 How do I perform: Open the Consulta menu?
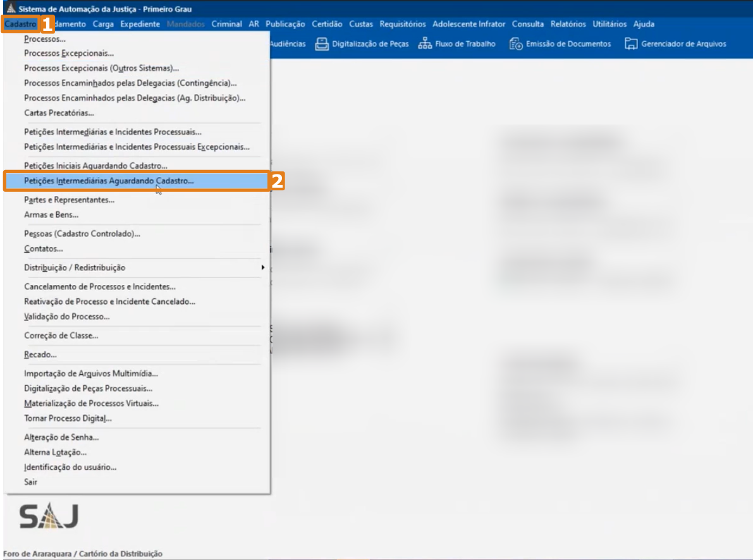[x=528, y=24]
